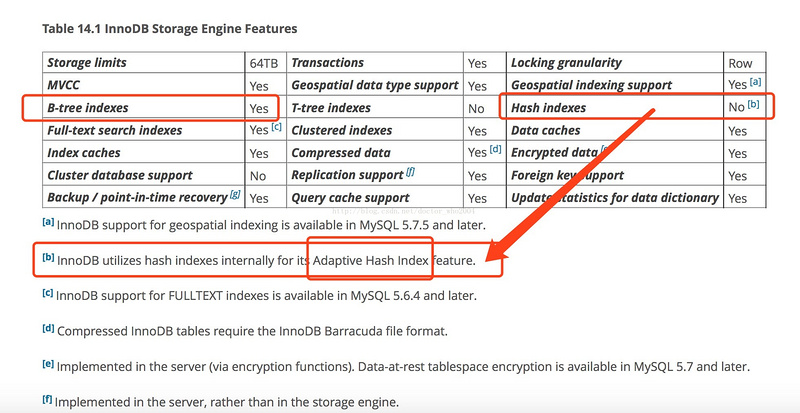
Task: Click the highlighted Adaptive Hash Index text
Action: tap(370, 262)
